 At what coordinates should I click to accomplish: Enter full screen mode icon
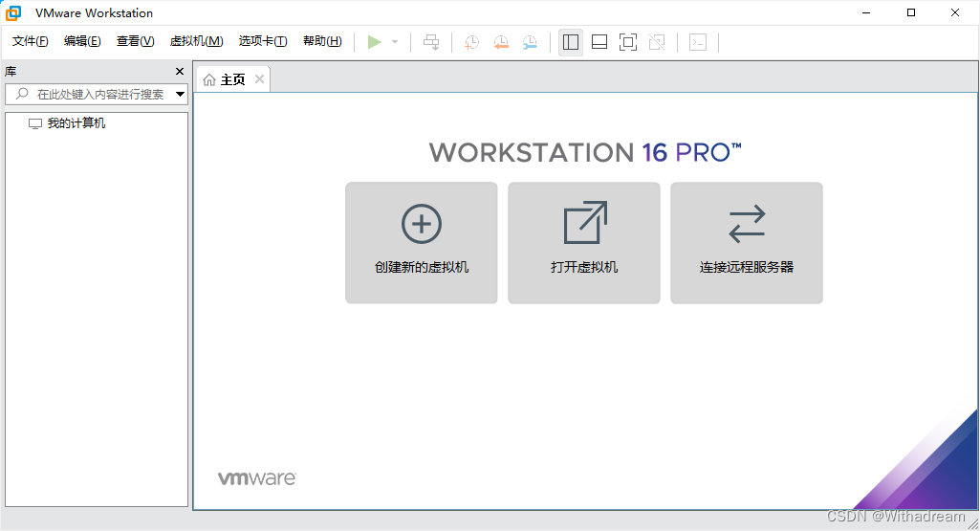click(628, 42)
